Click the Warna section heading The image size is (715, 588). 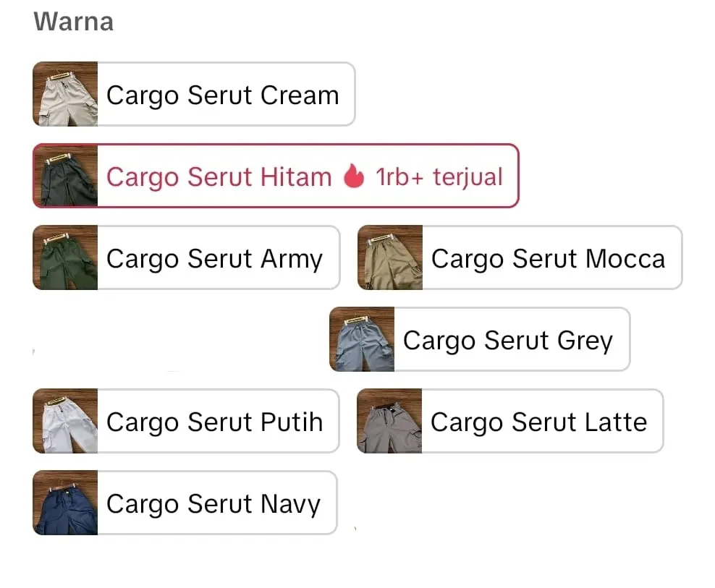pyautogui.click(x=74, y=22)
